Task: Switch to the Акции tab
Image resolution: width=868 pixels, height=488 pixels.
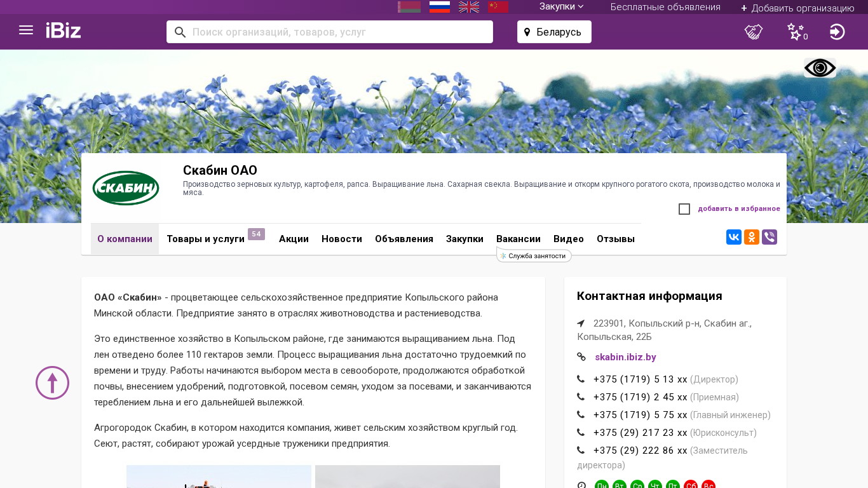Action: [x=294, y=239]
